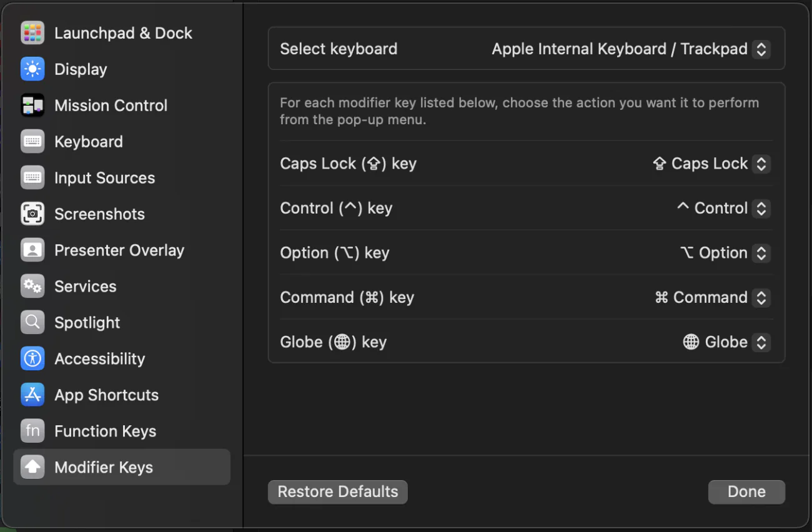
Task: Change the Globe key action dropdown
Action: click(x=726, y=342)
